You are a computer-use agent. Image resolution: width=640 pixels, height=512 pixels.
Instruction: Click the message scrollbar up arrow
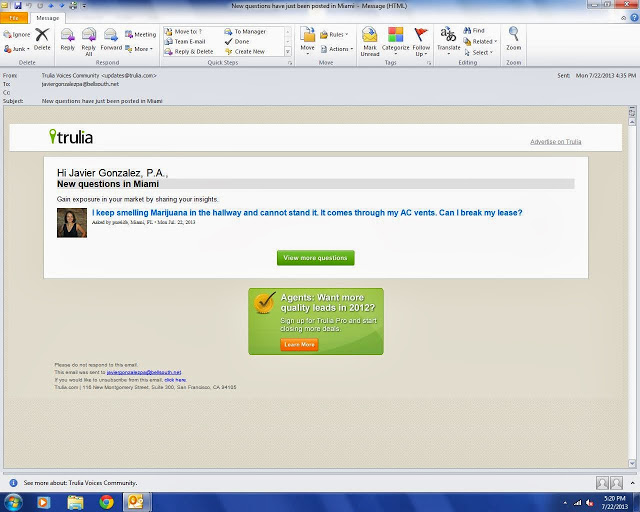tap(632, 122)
